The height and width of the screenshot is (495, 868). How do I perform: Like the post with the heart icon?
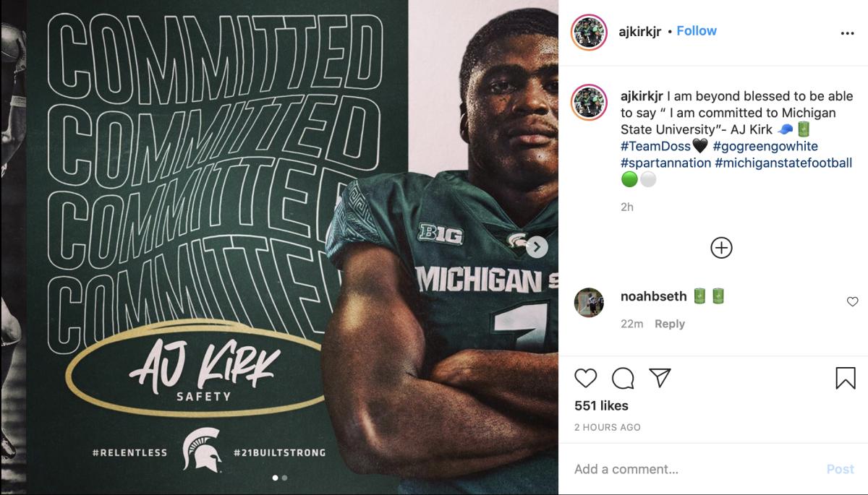coord(586,378)
